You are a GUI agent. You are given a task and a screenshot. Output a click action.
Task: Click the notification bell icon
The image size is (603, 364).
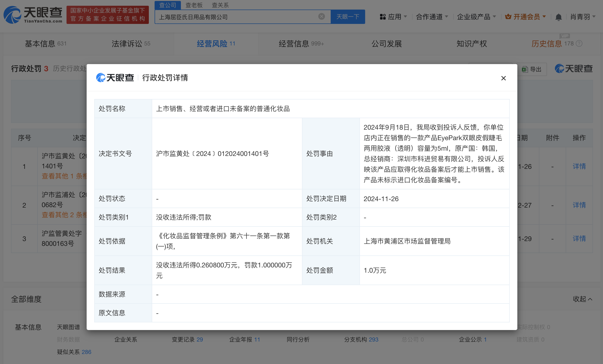coord(558,17)
